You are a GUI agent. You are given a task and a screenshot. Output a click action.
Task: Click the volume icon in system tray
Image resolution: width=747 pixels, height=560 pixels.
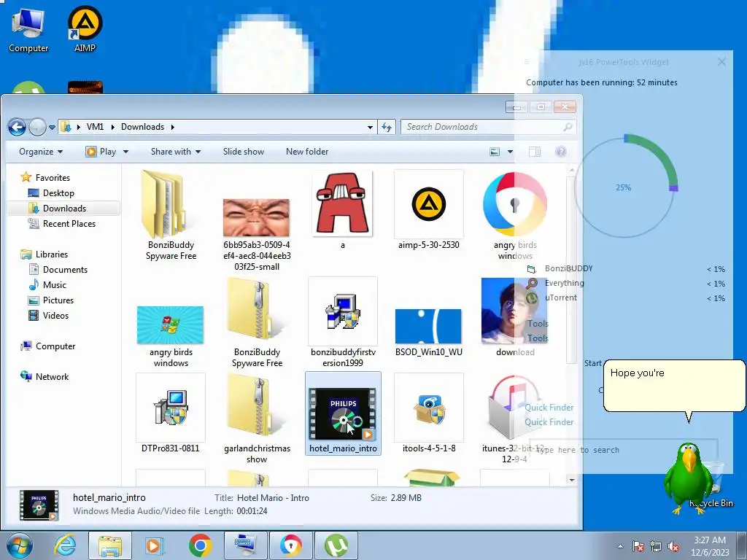click(673, 547)
